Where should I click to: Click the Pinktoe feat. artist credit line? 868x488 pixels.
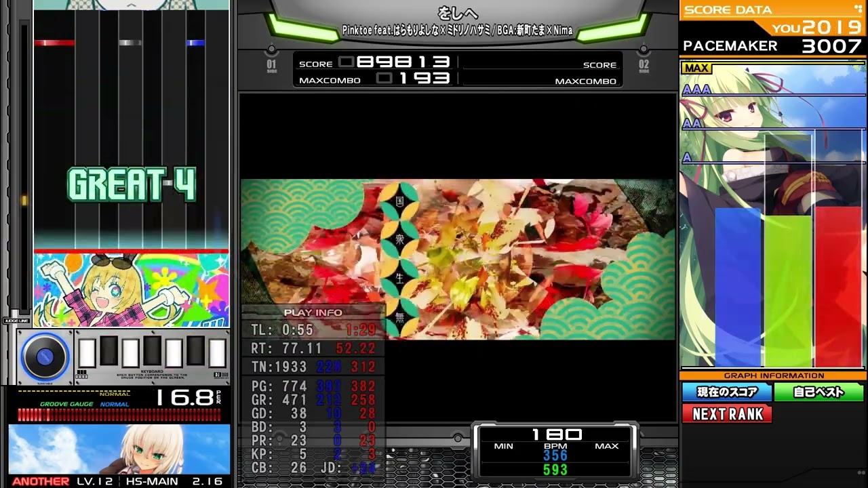coord(457,30)
